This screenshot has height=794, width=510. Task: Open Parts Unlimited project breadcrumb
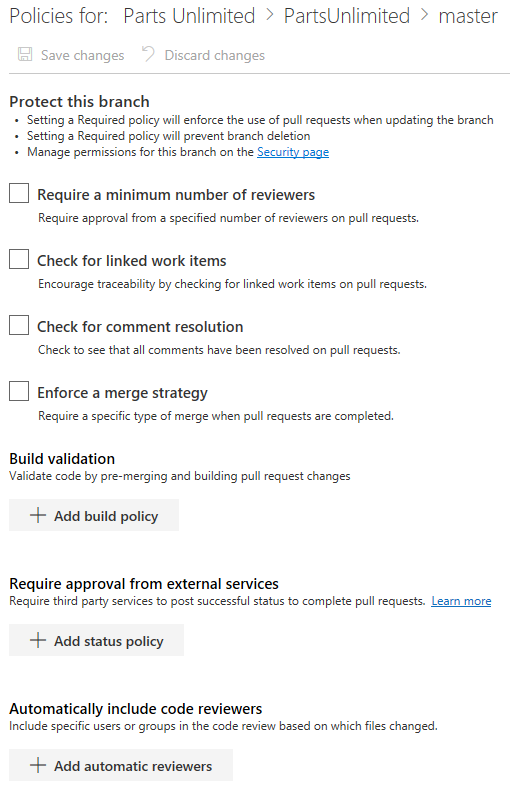coord(189,16)
